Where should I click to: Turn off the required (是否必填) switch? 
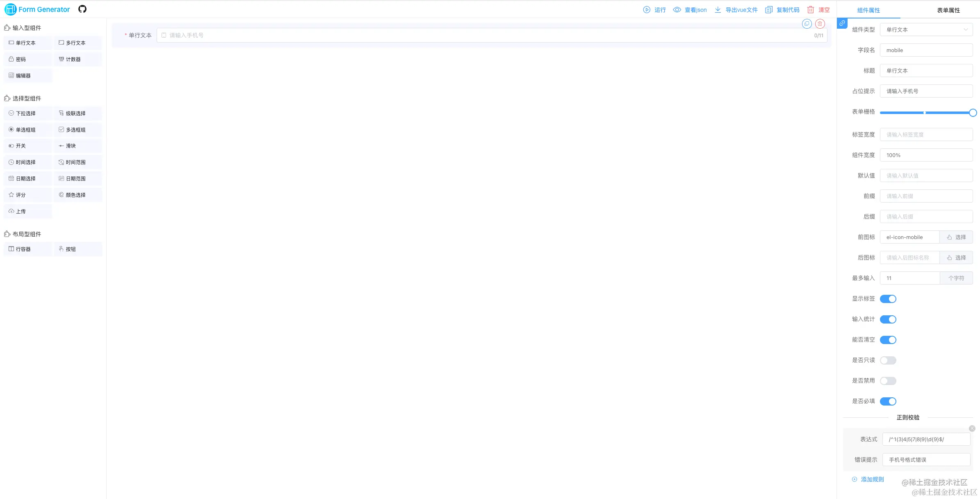point(888,401)
